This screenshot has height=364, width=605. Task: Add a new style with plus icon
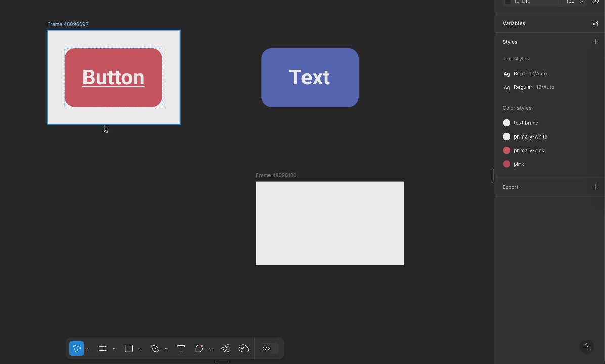tap(596, 42)
